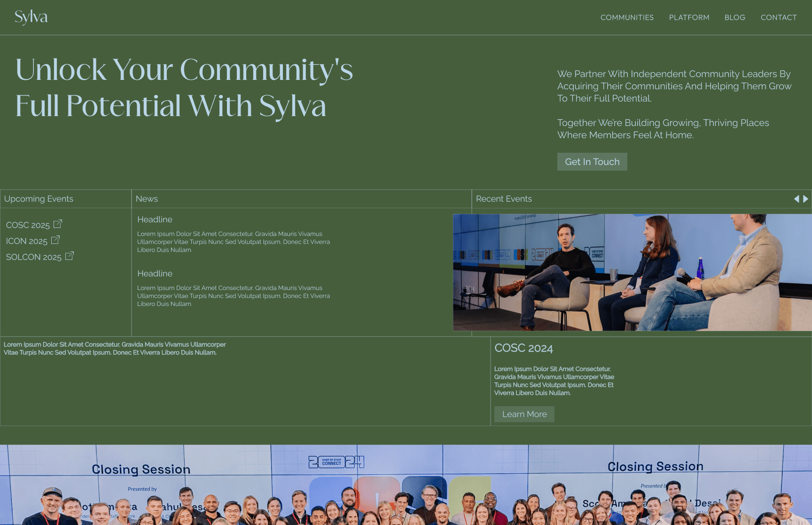This screenshot has width=812, height=525.
Task: Click the first Headline in the News panel
Action: pyautogui.click(x=154, y=219)
